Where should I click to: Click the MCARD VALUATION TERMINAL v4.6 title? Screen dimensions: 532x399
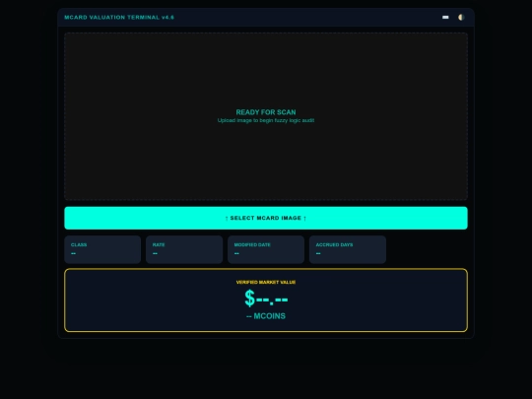click(x=119, y=18)
